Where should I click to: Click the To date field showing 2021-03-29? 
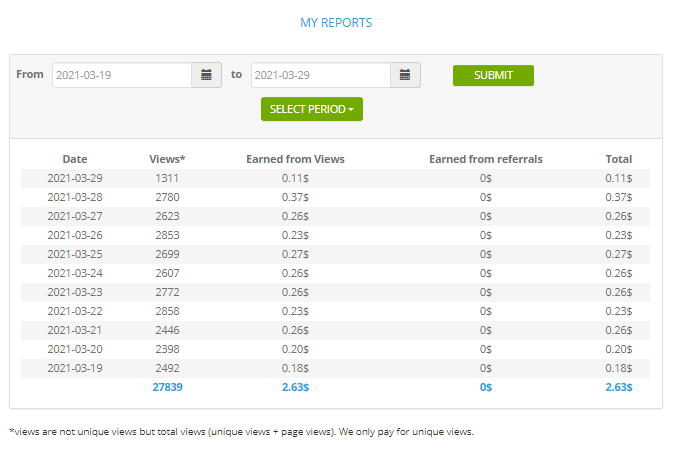[320, 75]
